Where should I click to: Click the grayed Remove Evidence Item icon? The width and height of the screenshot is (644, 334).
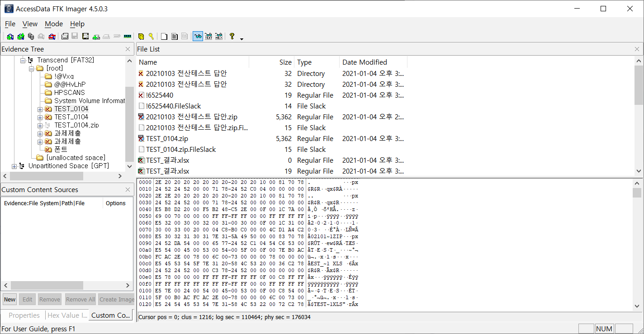[41, 37]
